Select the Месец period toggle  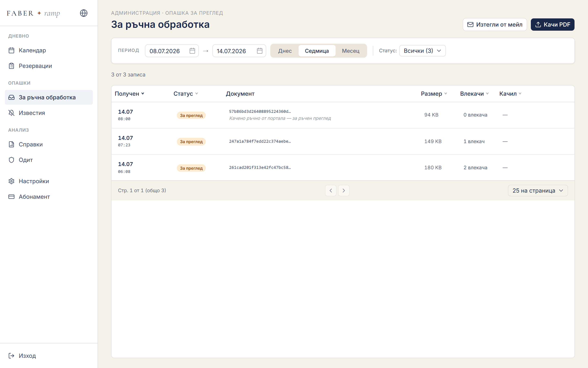click(351, 51)
